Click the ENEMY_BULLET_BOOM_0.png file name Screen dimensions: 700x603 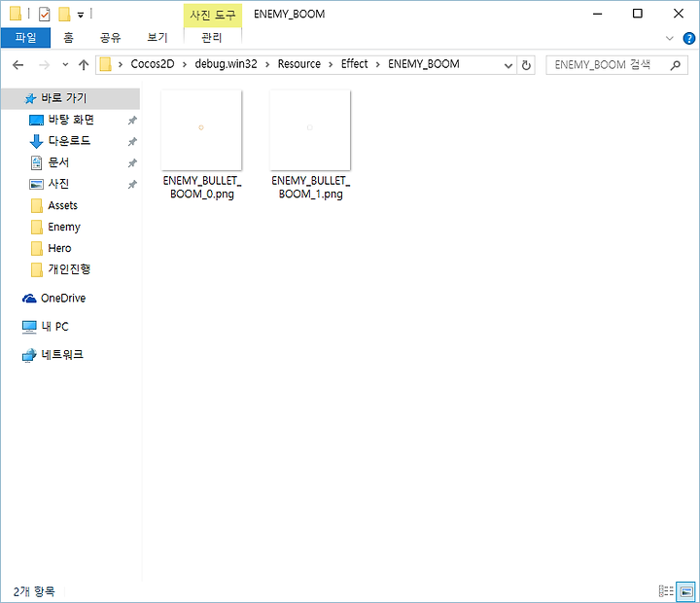tap(202, 187)
